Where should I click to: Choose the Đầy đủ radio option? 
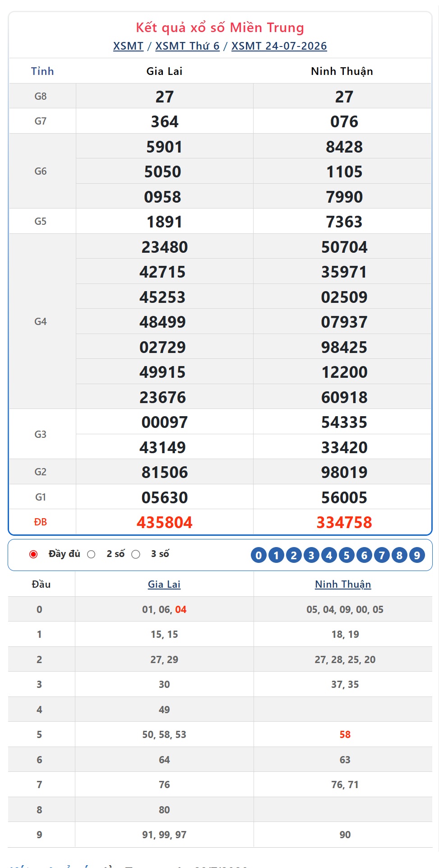click(33, 554)
